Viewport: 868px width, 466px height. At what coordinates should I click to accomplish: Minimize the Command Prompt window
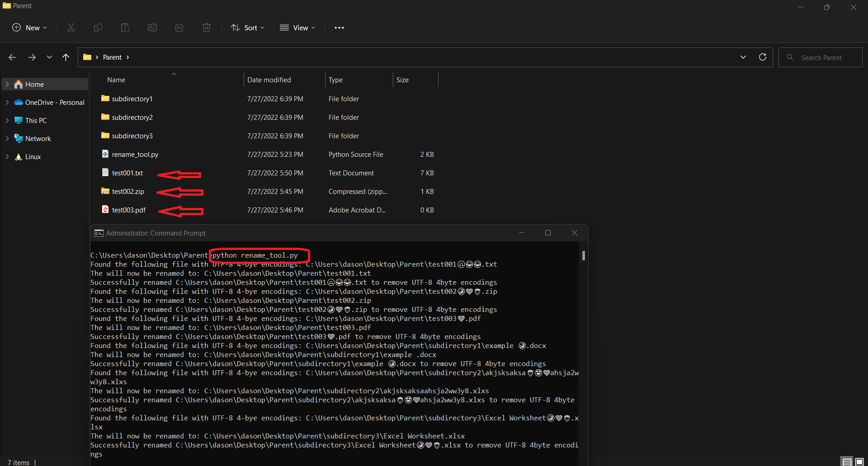coord(522,233)
